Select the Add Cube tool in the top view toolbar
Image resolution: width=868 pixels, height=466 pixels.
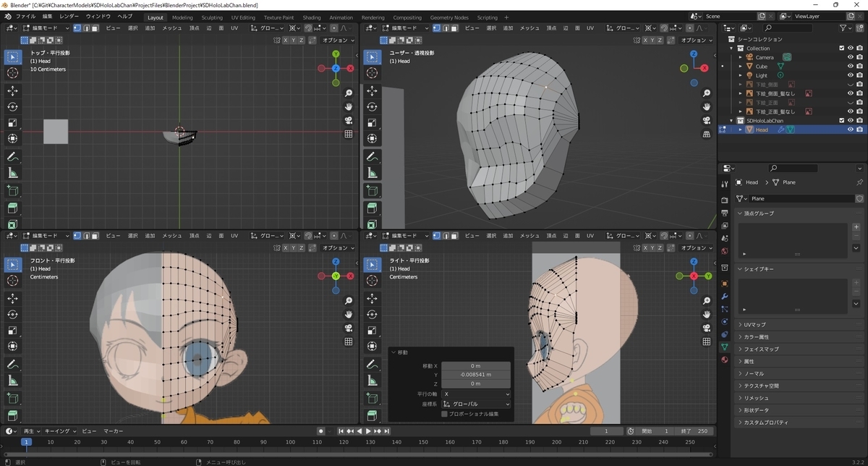click(13, 190)
